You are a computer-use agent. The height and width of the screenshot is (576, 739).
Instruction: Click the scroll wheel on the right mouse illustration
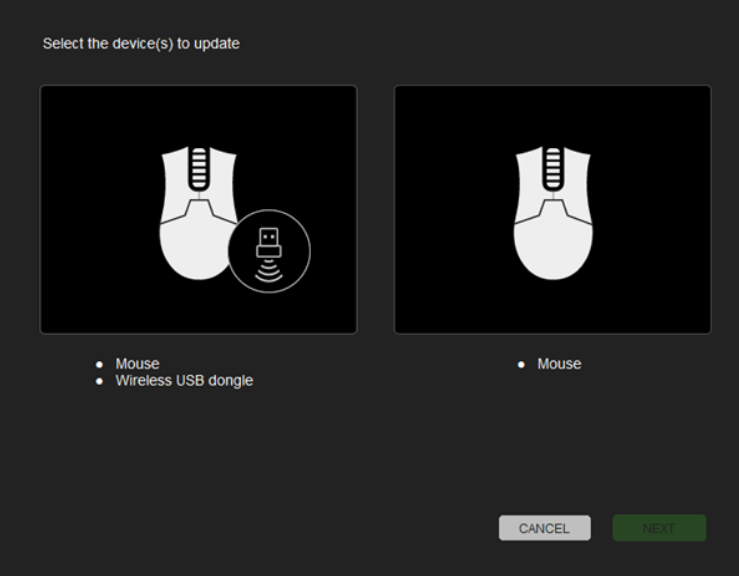552,167
